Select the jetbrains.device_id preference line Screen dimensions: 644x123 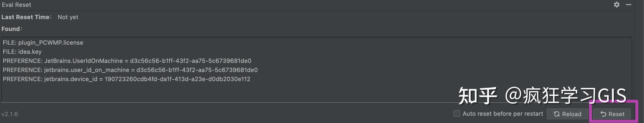click(126, 79)
